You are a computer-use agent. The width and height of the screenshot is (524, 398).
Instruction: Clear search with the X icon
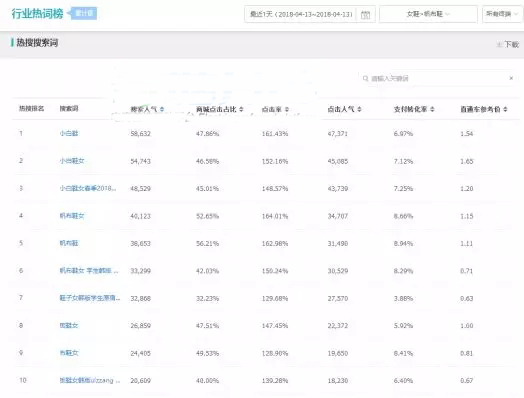(511, 78)
